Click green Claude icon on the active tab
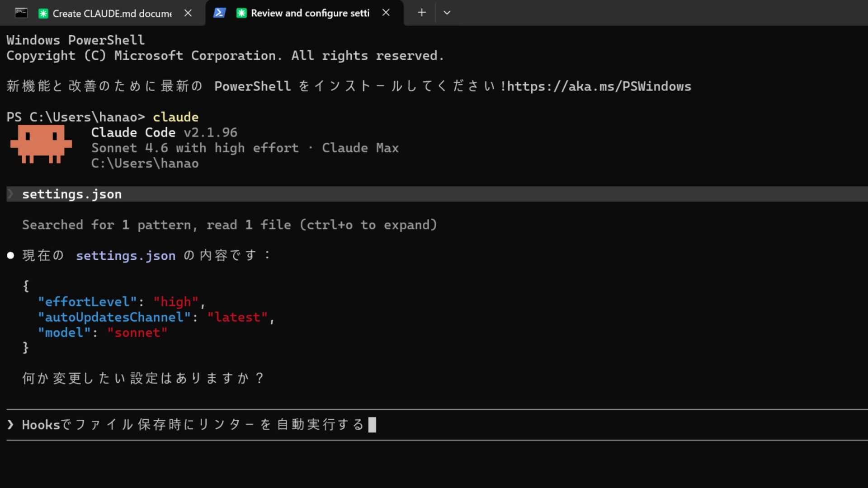This screenshot has height=488, width=868. coord(242,14)
